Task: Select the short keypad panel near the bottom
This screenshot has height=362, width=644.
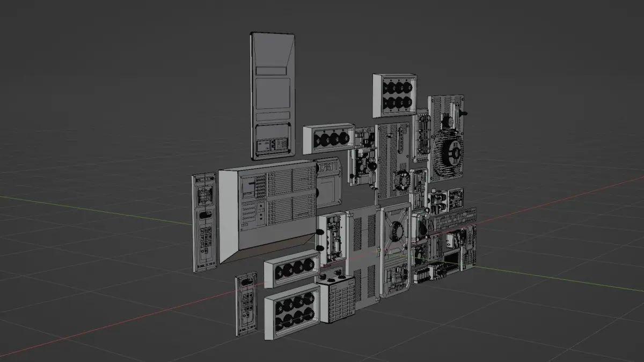Action: [246, 304]
